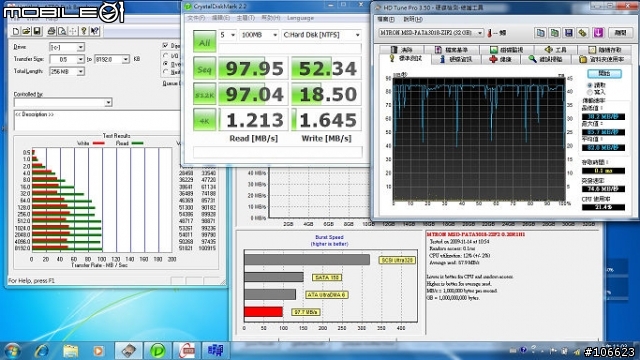
Task: Select read radio in HD Tune
Action: point(590,85)
